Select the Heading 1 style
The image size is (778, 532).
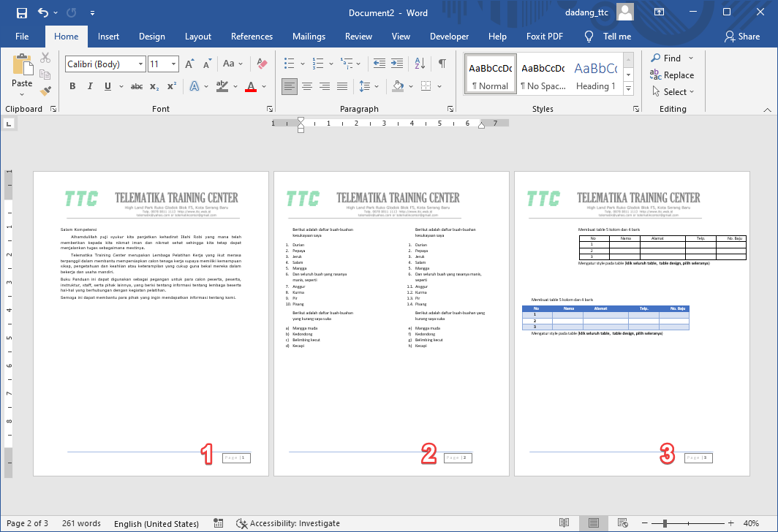(x=594, y=75)
